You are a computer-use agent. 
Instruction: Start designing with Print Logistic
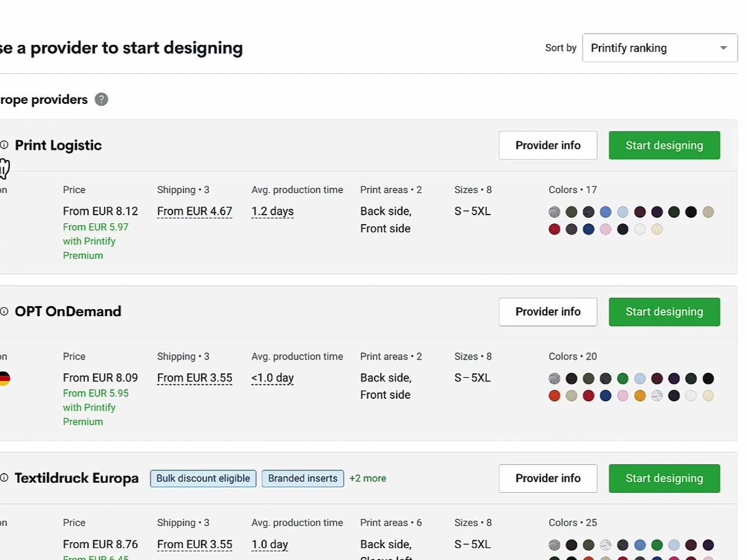[664, 145]
